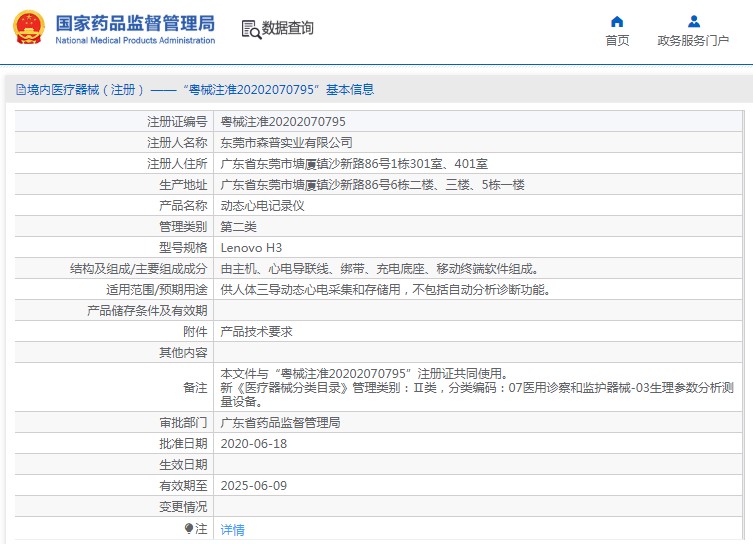Screen dimensions: 753x544
Task: Click the approving department 广东省药品监督管理局
Action: 280,423
